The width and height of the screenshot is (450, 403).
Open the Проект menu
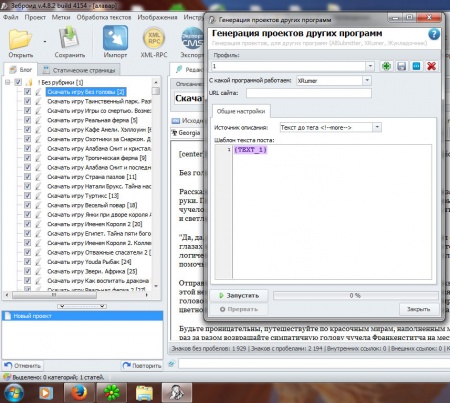click(35, 17)
